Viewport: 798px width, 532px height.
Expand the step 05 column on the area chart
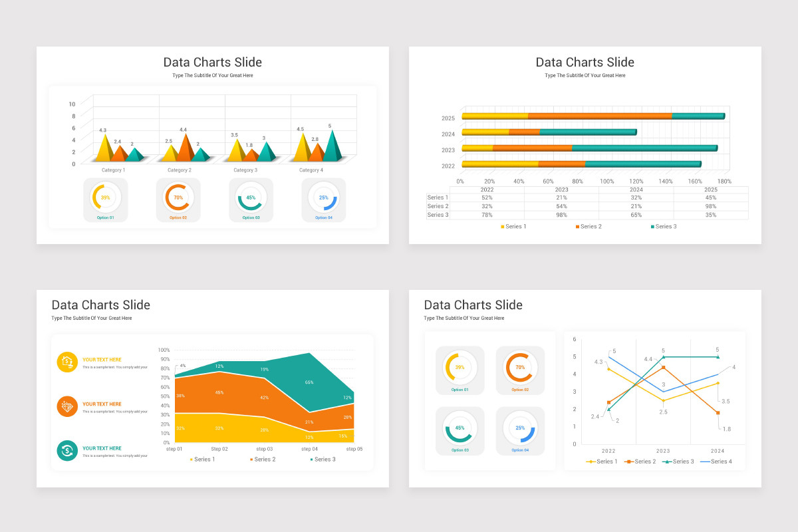[354, 450]
